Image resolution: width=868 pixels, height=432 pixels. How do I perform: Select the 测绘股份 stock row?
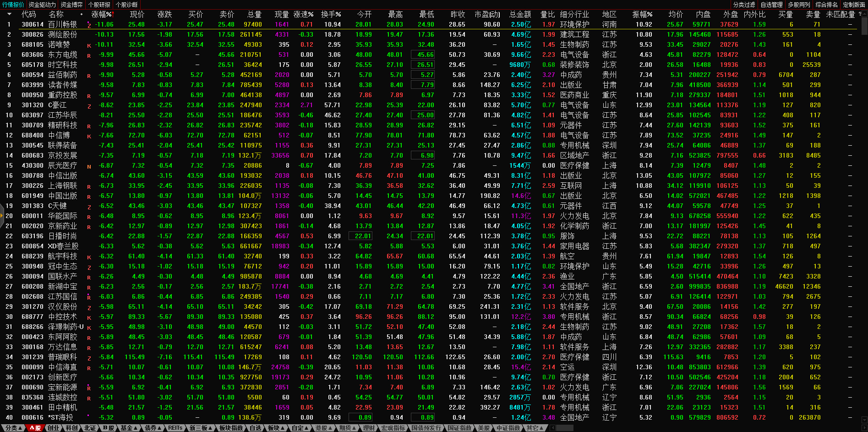(62, 35)
